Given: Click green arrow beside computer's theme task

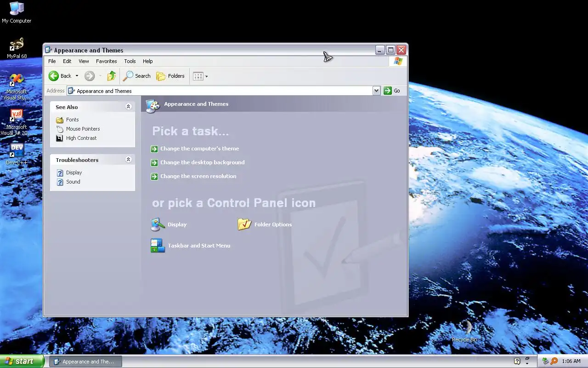Looking at the screenshot, I should click(x=154, y=149).
